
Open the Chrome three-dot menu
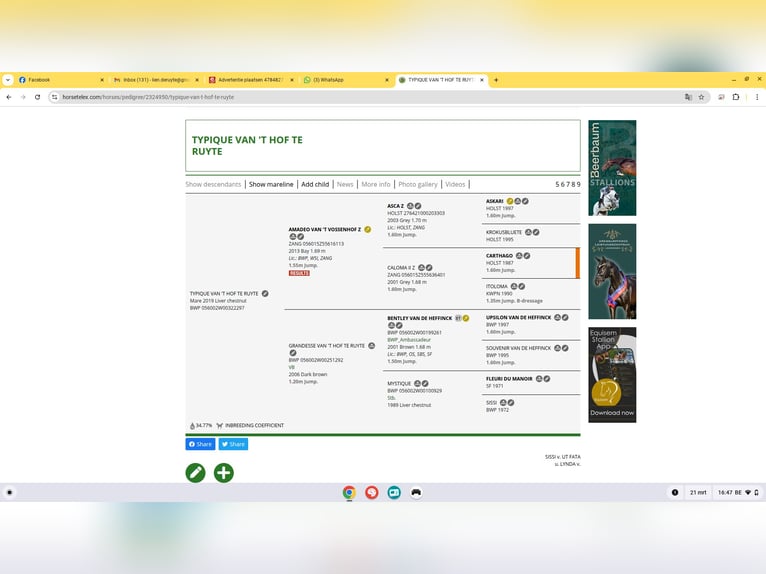click(x=755, y=97)
